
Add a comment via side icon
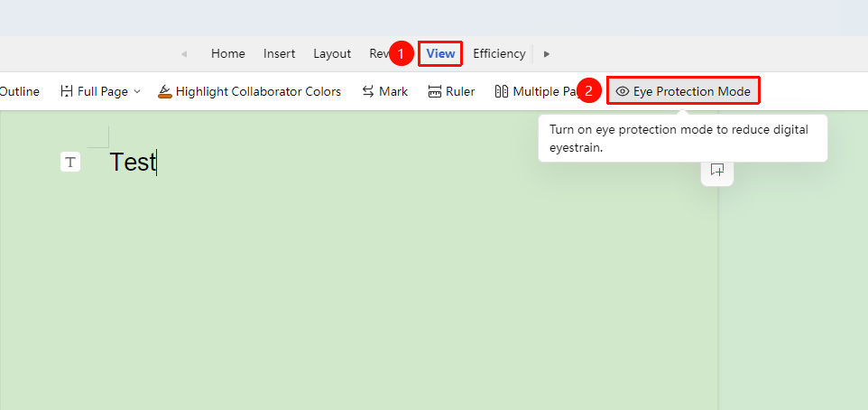click(x=717, y=170)
